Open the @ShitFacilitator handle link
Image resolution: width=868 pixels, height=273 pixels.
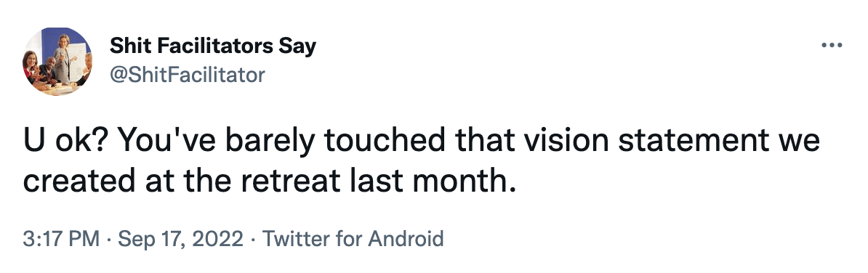click(187, 75)
